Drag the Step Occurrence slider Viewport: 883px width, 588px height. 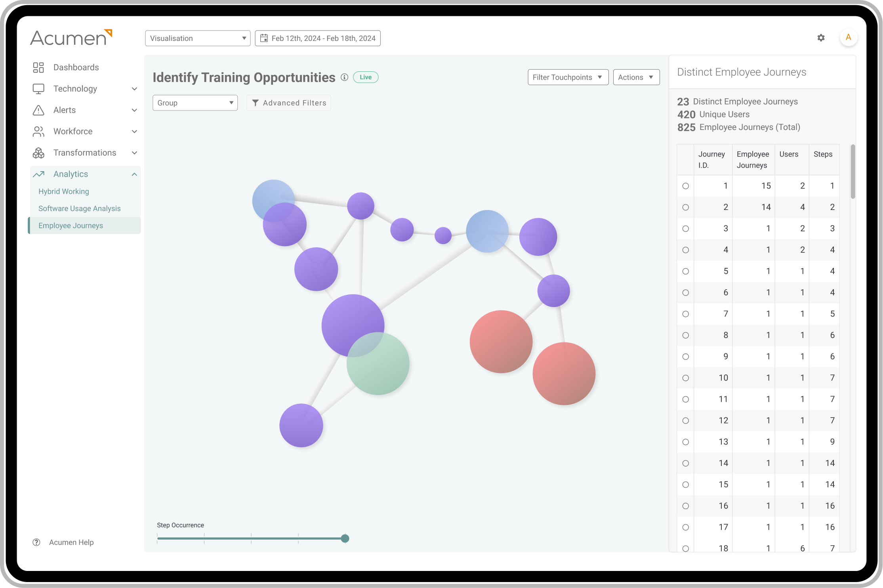coord(344,538)
